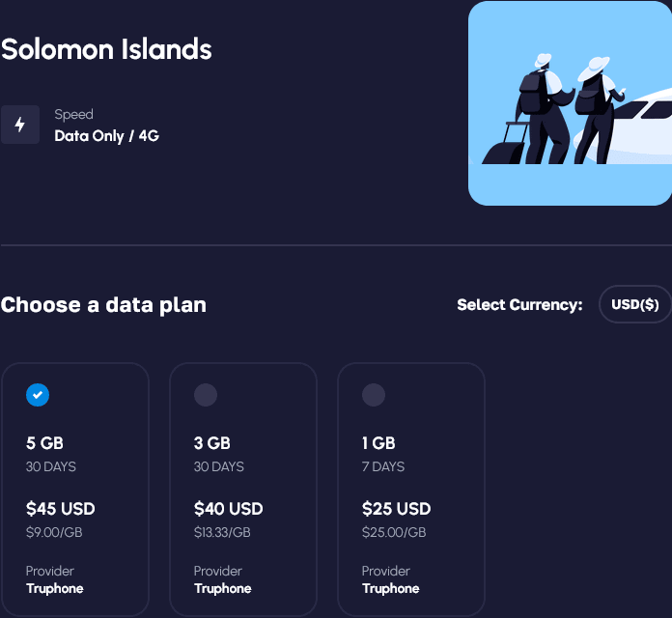Click the $25 USD price text
The height and width of the screenshot is (618, 672).
pos(397,509)
